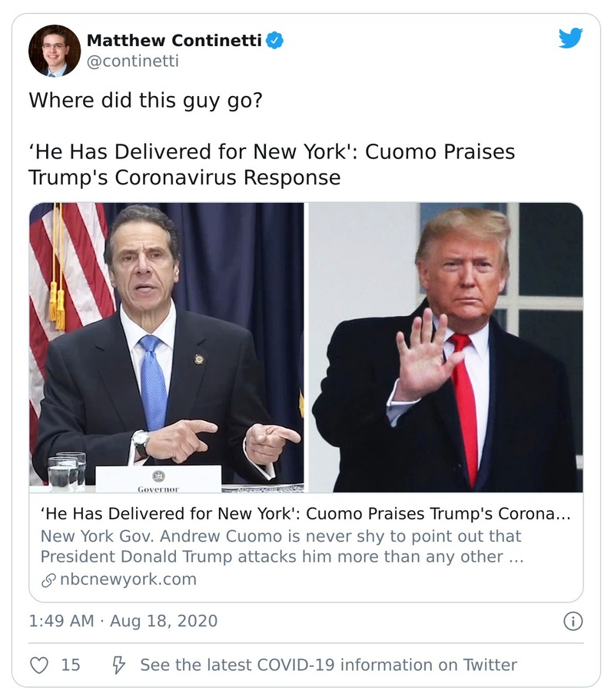Click the Matthew Continetti display name
This screenshot has width=614, height=700.
pos(173,42)
